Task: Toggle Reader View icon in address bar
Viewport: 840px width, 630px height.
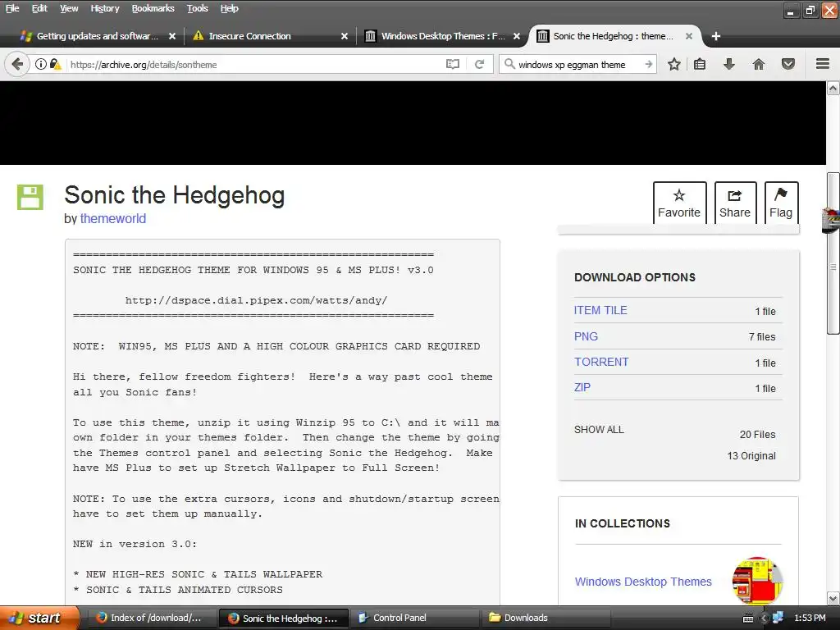Action: 453,64
